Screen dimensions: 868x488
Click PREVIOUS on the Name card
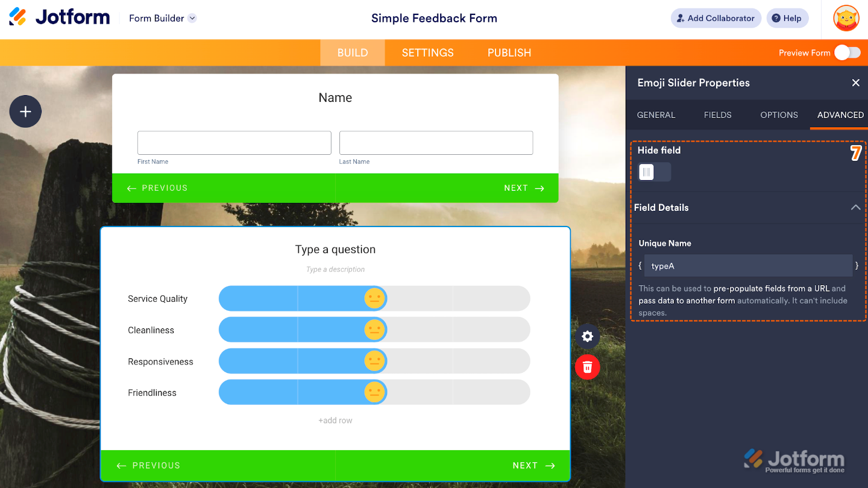point(157,188)
